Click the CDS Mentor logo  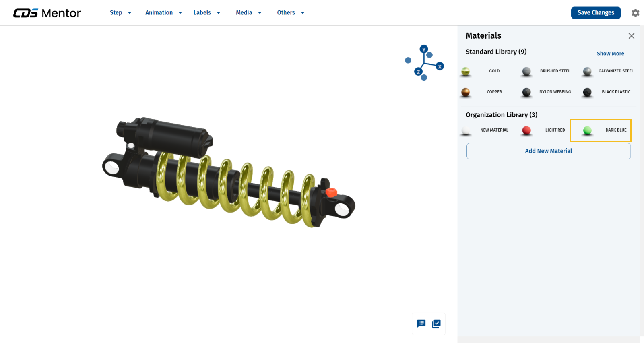point(47,13)
